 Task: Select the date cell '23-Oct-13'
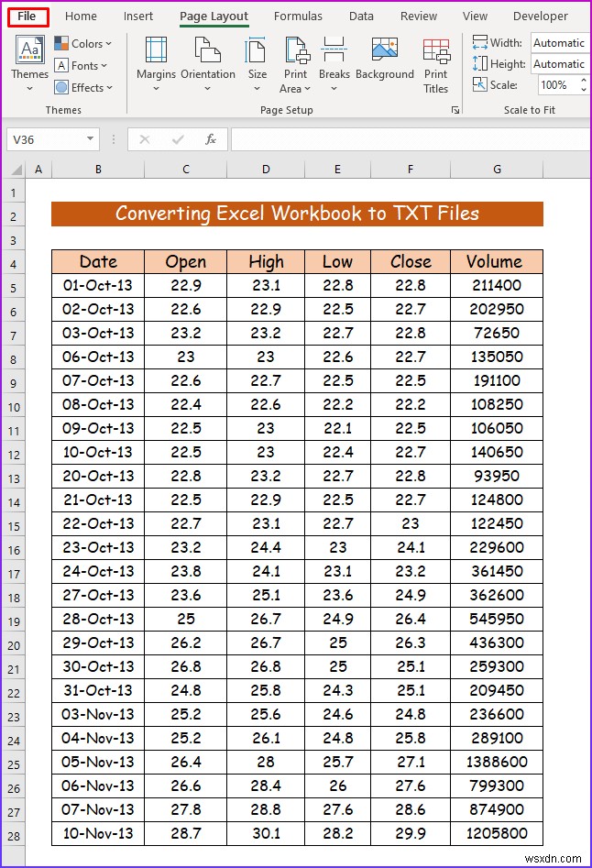[98, 547]
